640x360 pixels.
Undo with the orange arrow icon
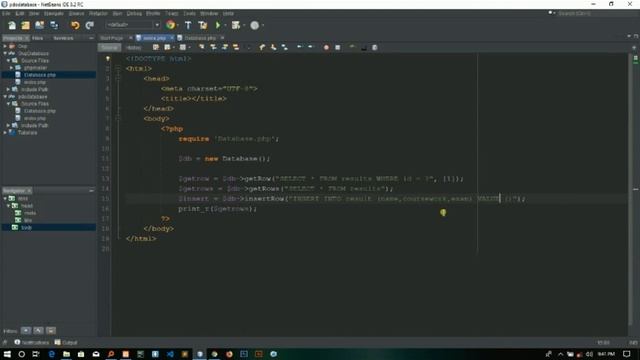pyautogui.click(x=75, y=25)
